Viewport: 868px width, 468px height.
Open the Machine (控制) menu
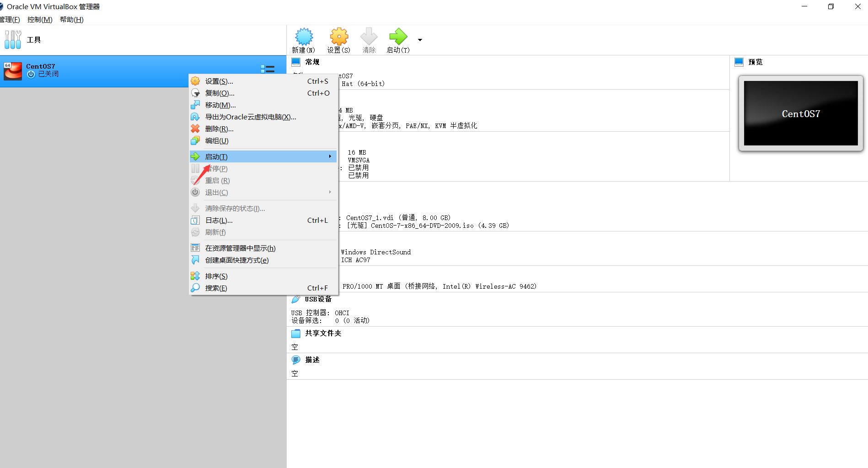tap(40, 20)
